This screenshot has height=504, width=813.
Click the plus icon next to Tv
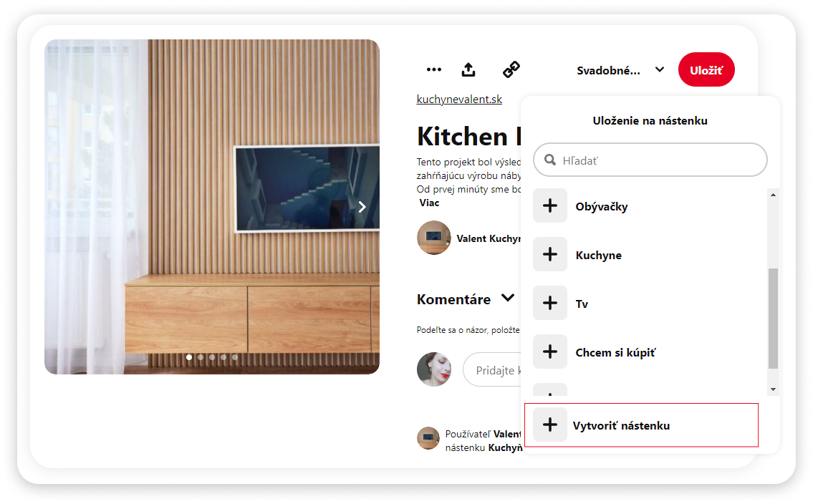coord(550,303)
